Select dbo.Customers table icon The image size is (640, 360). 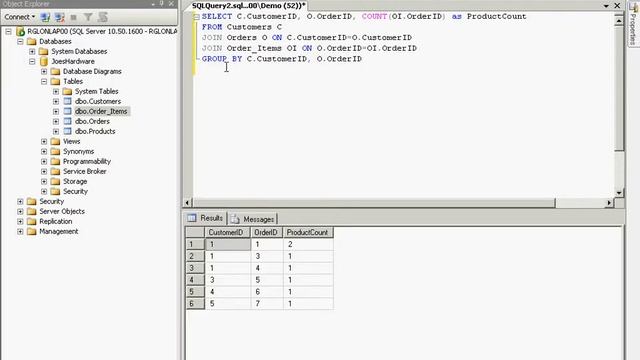tap(67, 101)
